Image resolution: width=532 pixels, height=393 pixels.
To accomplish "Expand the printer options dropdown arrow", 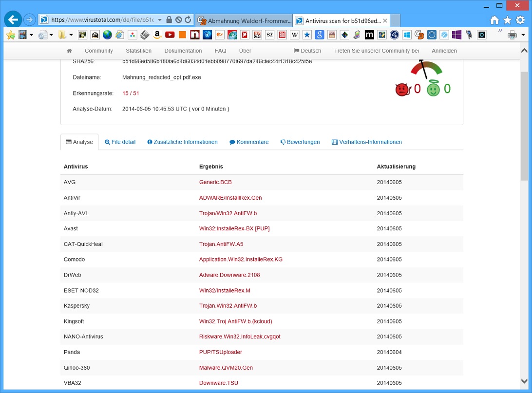I will coord(523,35).
